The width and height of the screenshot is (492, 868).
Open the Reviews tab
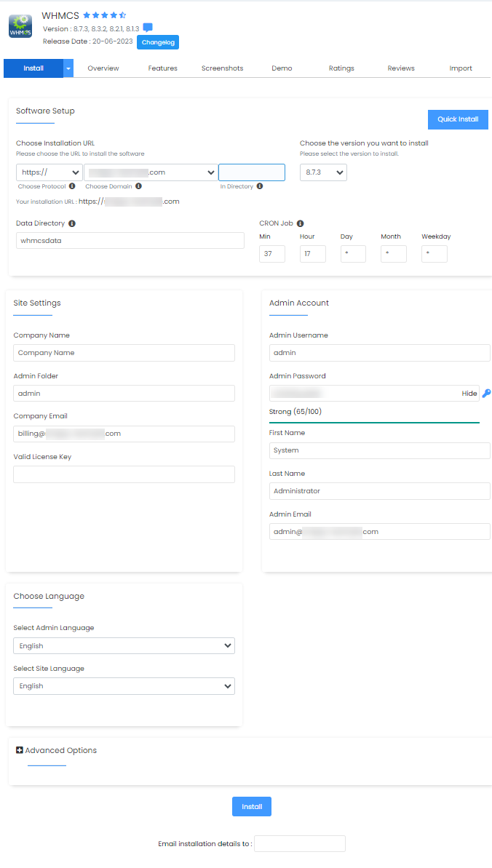click(401, 68)
